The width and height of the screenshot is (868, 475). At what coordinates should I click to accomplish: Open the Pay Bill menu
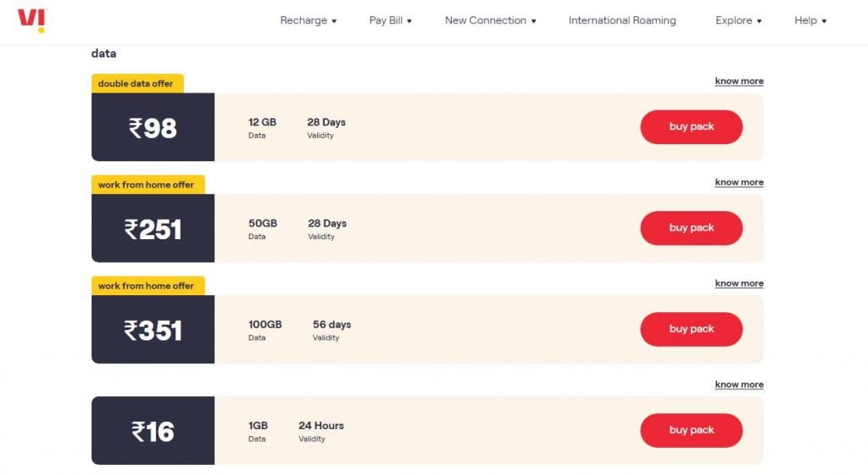pyautogui.click(x=386, y=20)
